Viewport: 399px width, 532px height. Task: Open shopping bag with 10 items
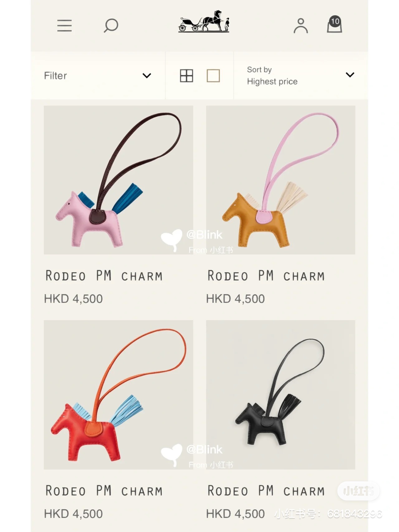[x=334, y=24]
